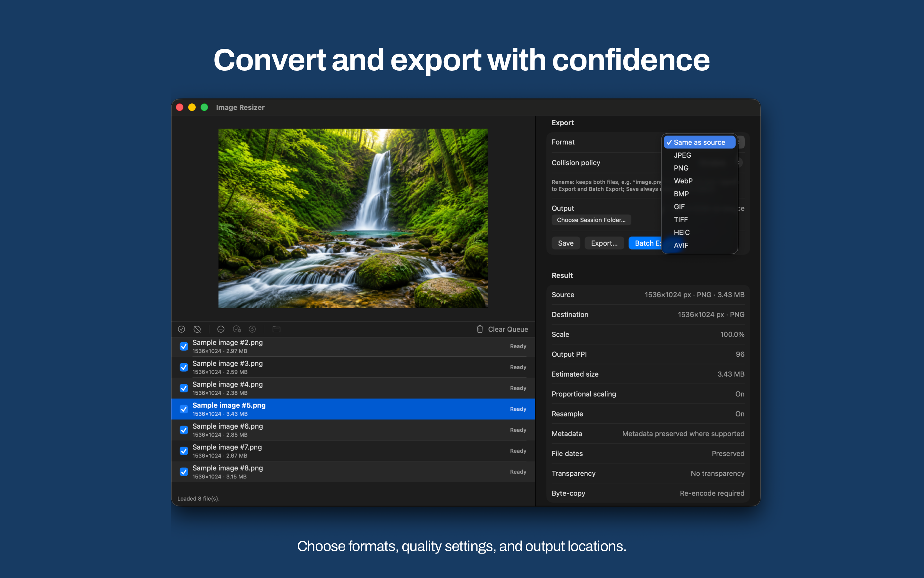Select PNG in the format menu
This screenshot has height=578, width=924.
pos(699,168)
